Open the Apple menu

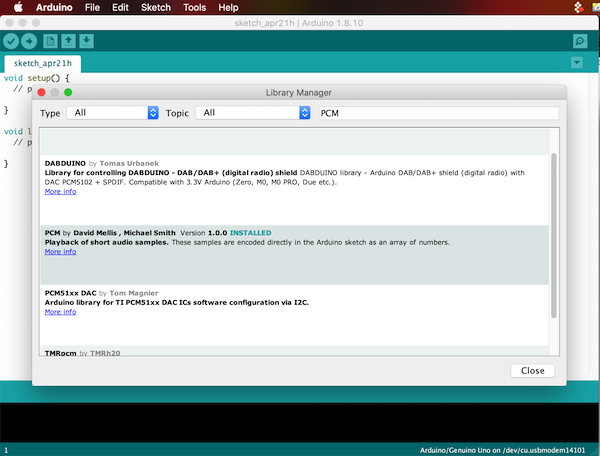point(18,7)
